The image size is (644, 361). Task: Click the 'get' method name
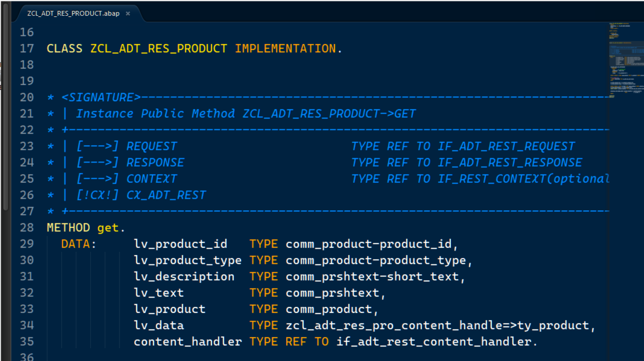(108, 228)
